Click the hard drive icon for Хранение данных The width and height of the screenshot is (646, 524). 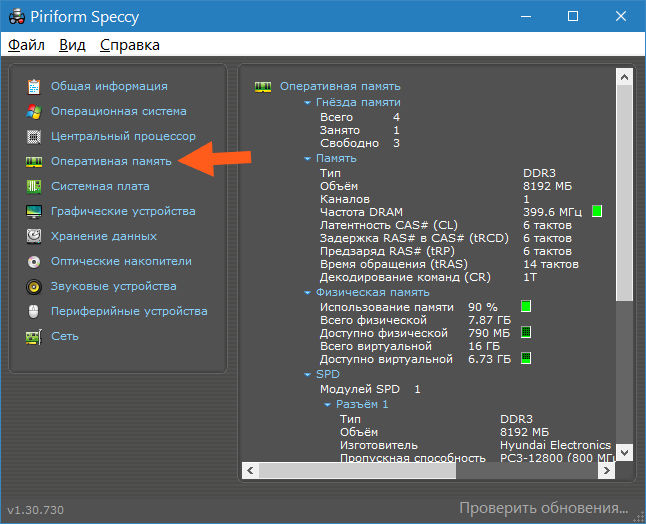click(34, 236)
